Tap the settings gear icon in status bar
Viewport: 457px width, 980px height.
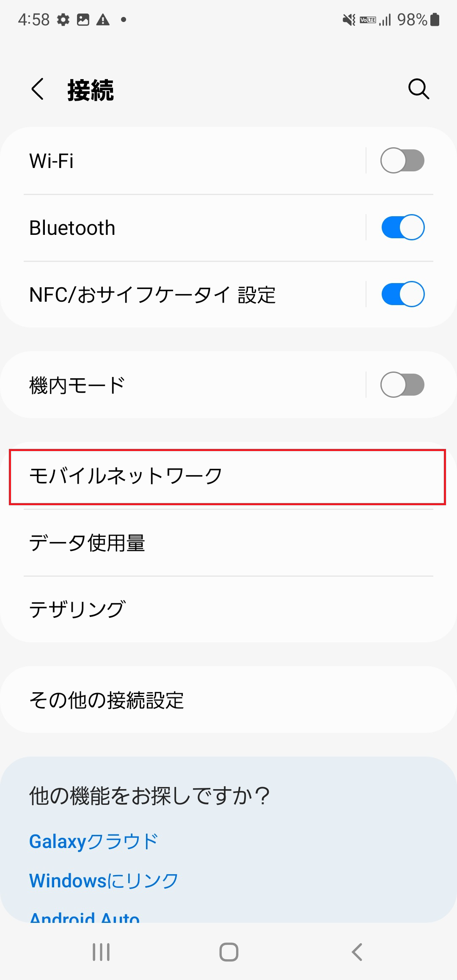pos(63,19)
